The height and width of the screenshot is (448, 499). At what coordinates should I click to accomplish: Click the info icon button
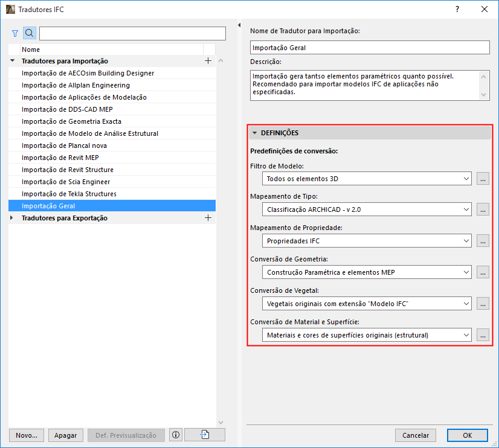[176, 435]
